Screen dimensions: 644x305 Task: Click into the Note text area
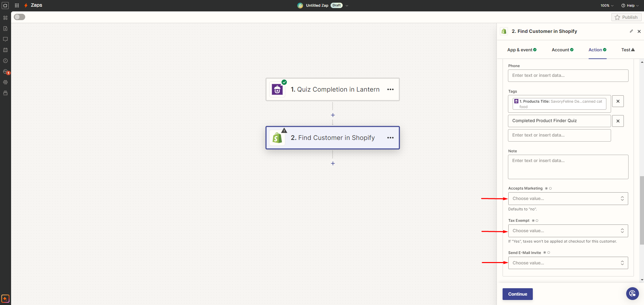tap(568, 167)
